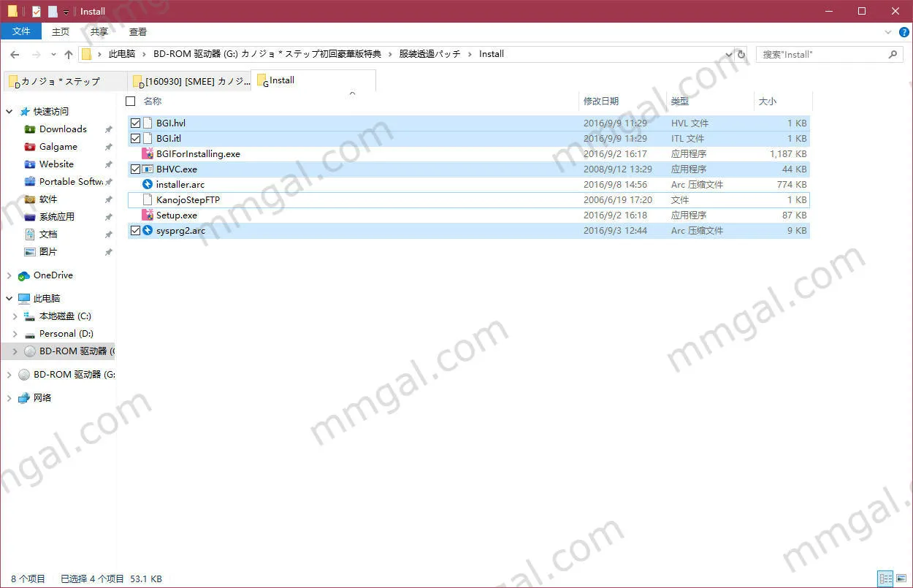Uncheck the BHVC.exe file checkbox
The image size is (913, 588).
[x=135, y=169]
